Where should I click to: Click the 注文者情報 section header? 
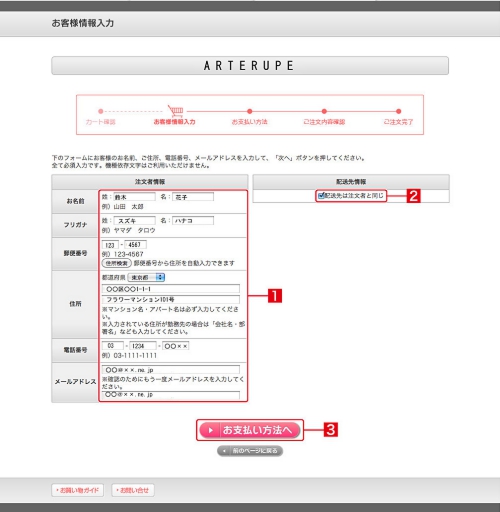pos(150,182)
